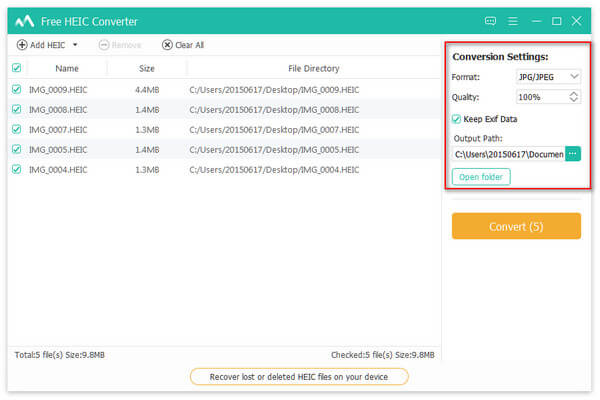Viewport: 600px width, 400px height.
Task: Click the IMG_0004.HEIC directory path
Action: click(274, 170)
